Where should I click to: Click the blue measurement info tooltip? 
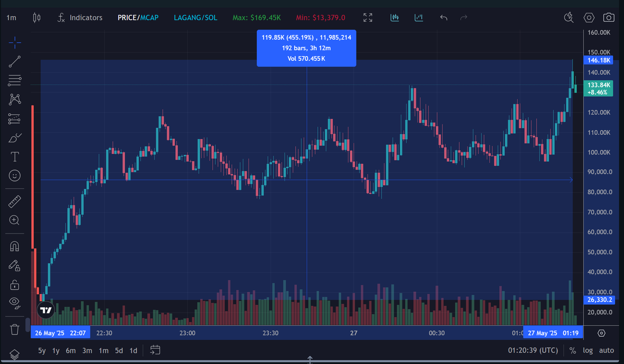click(x=306, y=48)
